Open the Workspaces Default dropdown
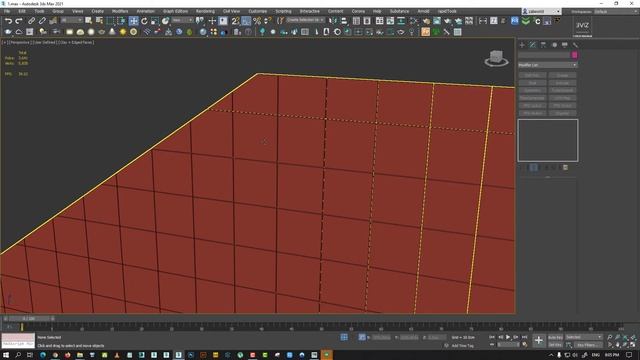640x360 pixels. pos(616,11)
